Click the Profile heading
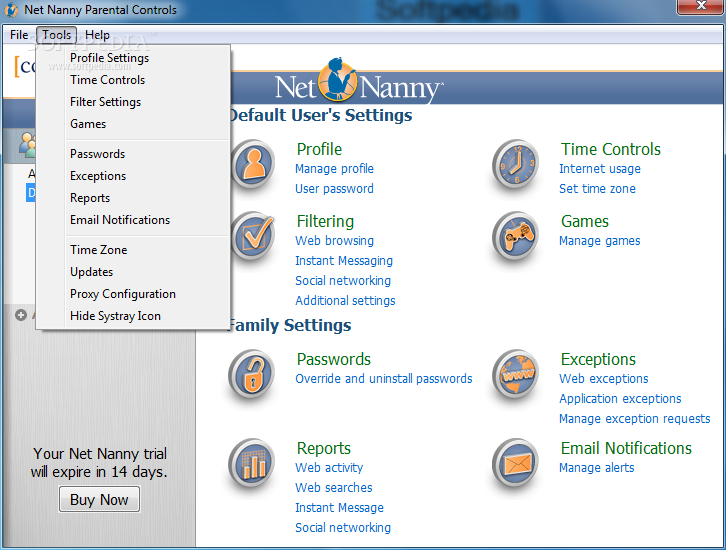This screenshot has height=550, width=726. [x=319, y=149]
